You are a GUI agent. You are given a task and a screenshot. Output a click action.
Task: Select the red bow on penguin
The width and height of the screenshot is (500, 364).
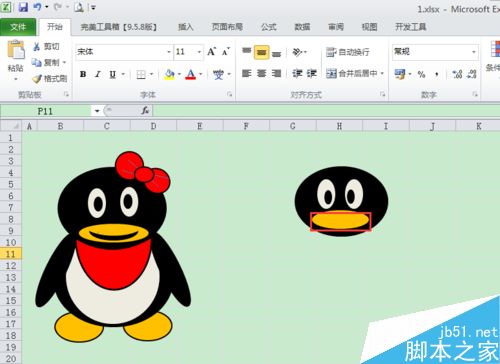click(x=143, y=172)
